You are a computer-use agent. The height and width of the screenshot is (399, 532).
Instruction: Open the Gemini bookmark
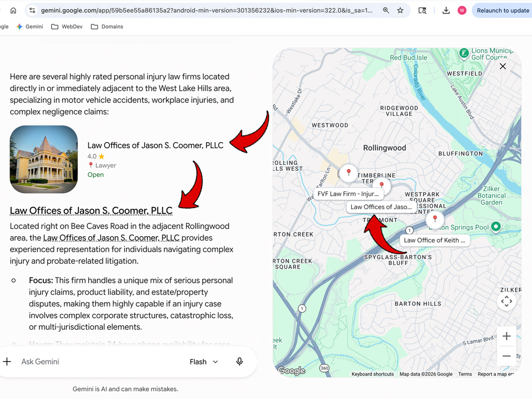(x=30, y=27)
